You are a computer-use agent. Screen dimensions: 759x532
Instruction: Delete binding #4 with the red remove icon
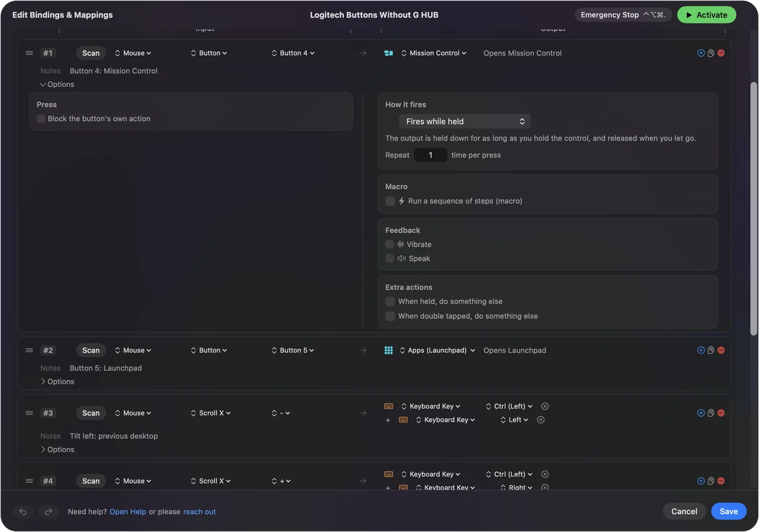[x=721, y=481]
